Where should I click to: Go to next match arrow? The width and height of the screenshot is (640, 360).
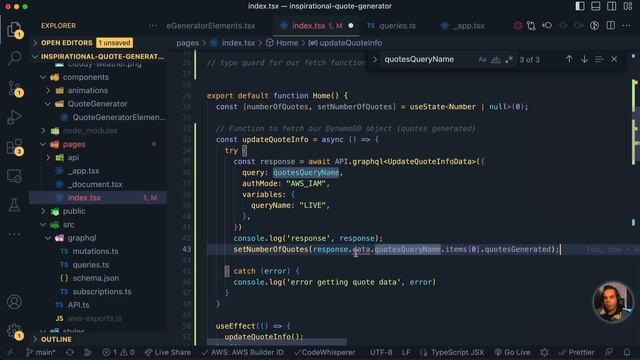click(x=584, y=59)
